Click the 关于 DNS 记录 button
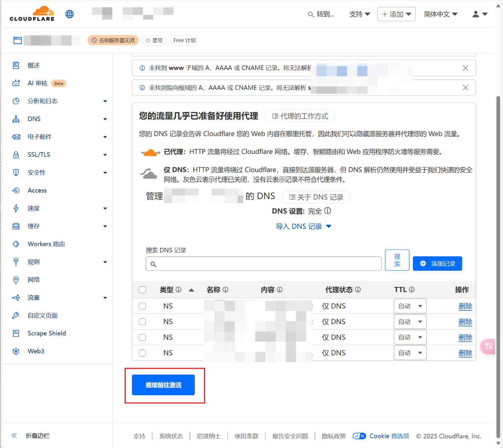This screenshot has width=503, height=448. (316, 197)
